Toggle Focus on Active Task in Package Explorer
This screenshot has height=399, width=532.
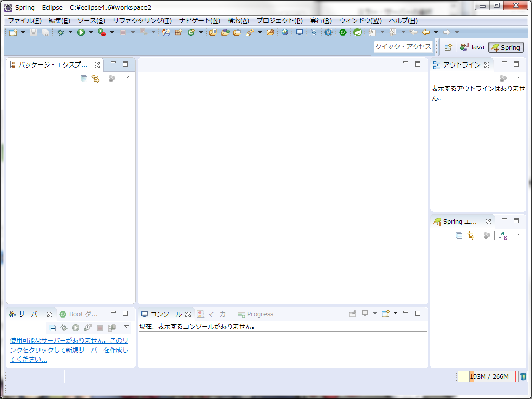point(111,78)
